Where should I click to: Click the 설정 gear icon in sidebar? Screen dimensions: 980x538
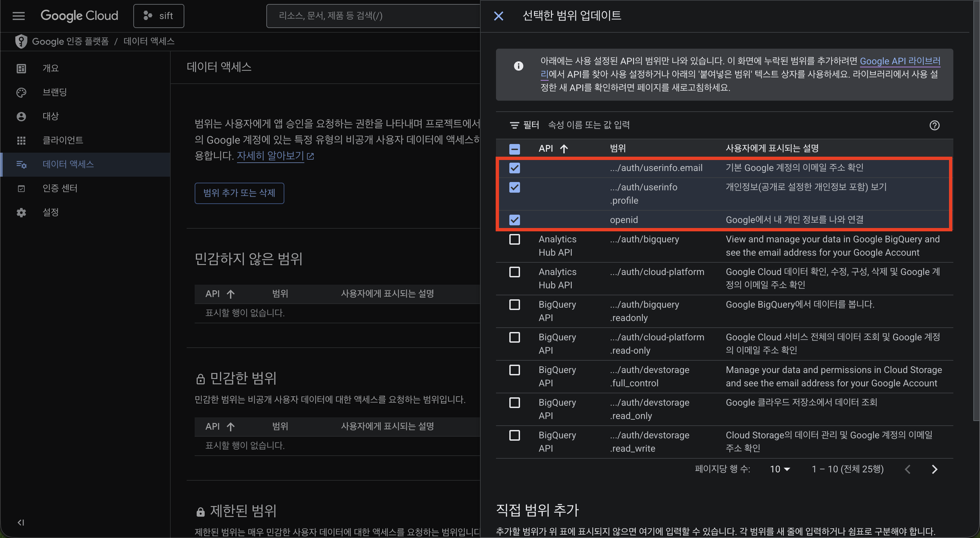[x=21, y=212]
